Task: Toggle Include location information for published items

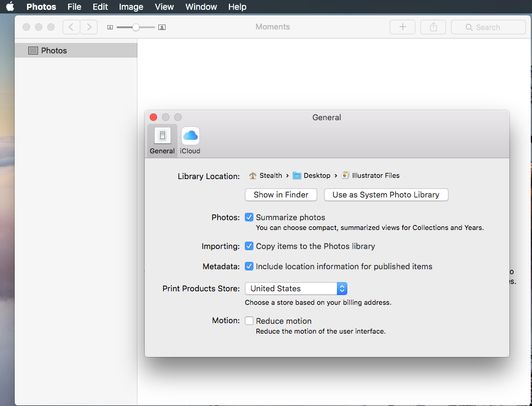Action: click(x=249, y=267)
